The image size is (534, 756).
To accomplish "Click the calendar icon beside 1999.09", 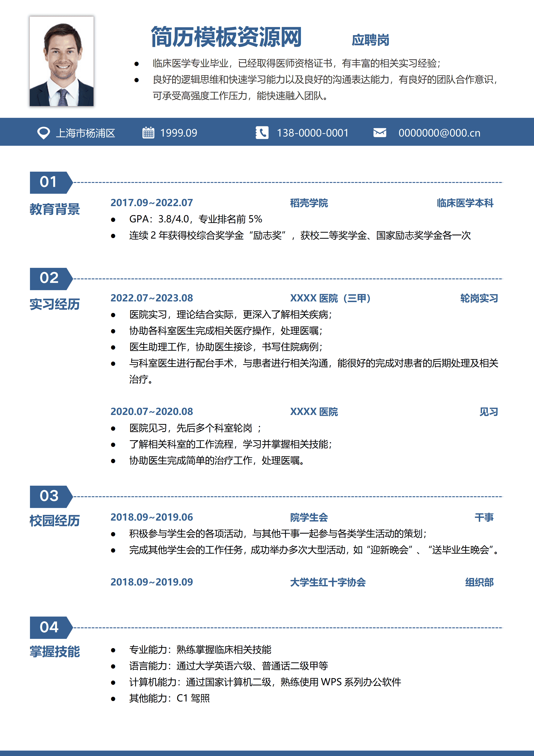I will click(149, 133).
